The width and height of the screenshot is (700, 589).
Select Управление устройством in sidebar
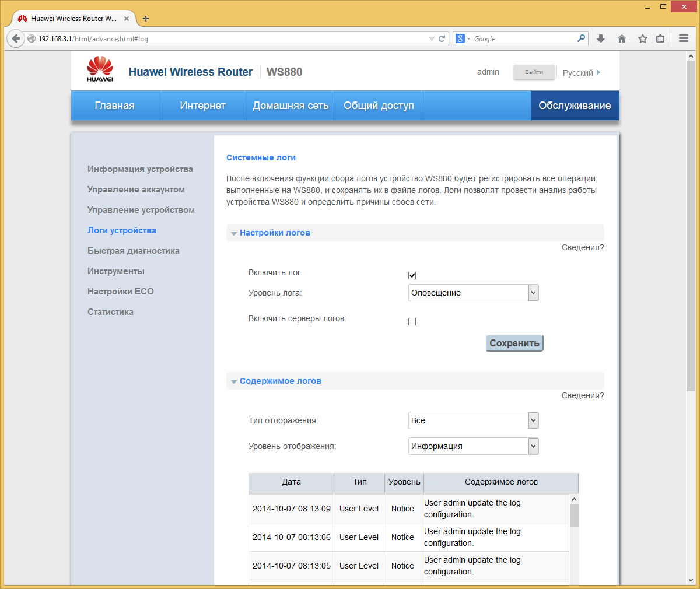coord(141,210)
